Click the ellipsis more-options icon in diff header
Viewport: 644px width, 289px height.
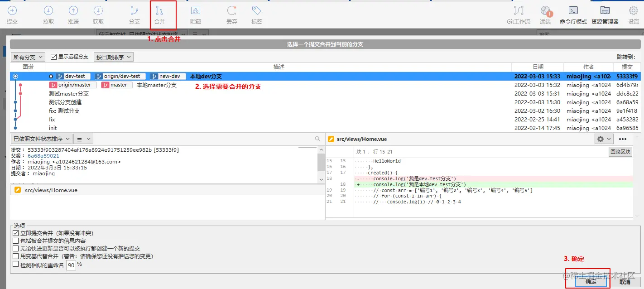[x=623, y=139]
